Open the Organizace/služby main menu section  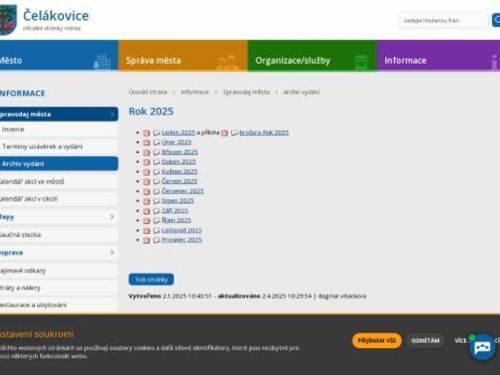click(312, 56)
